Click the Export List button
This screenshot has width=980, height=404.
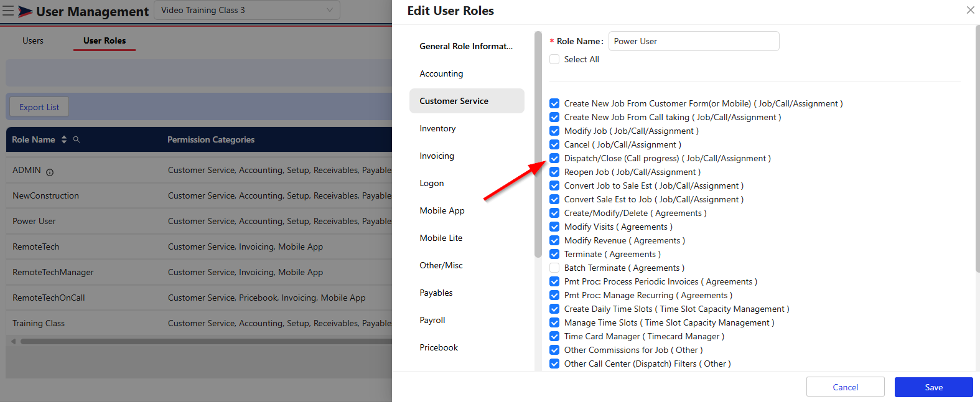click(39, 107)
